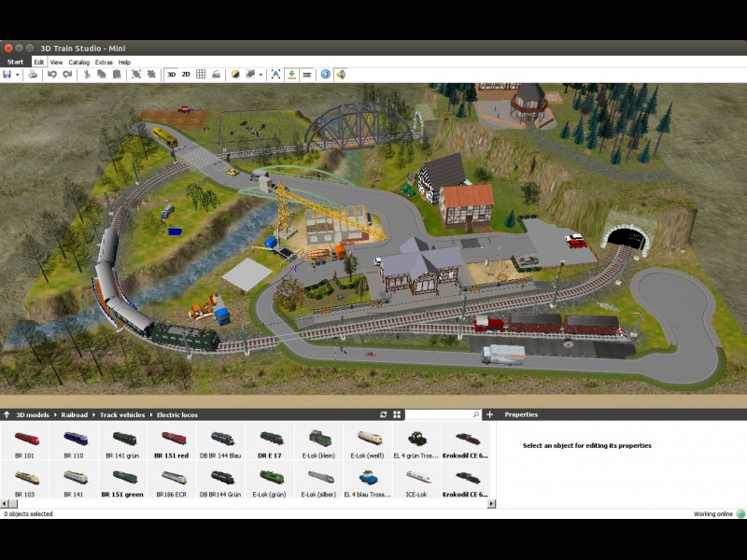Click the Save icon in toolbar
747x560 pixels.
point(7,74)
